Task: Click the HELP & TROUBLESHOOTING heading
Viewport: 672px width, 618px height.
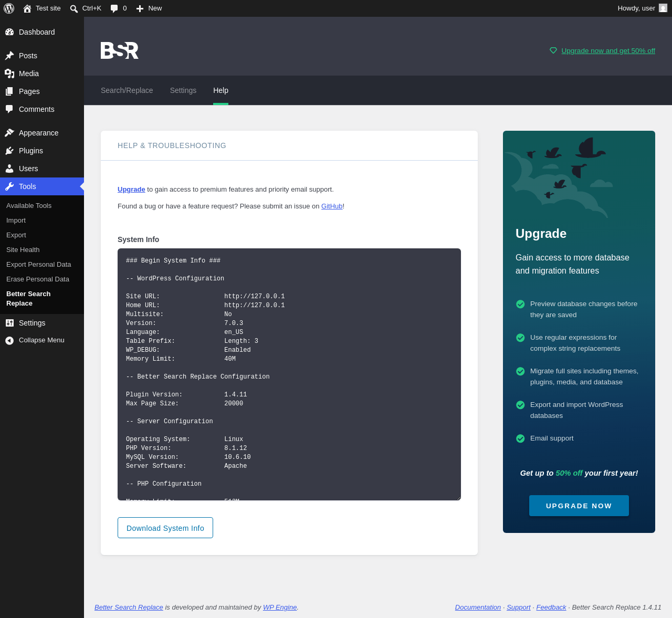Action: pyautogui.click(x=172, y=145)
